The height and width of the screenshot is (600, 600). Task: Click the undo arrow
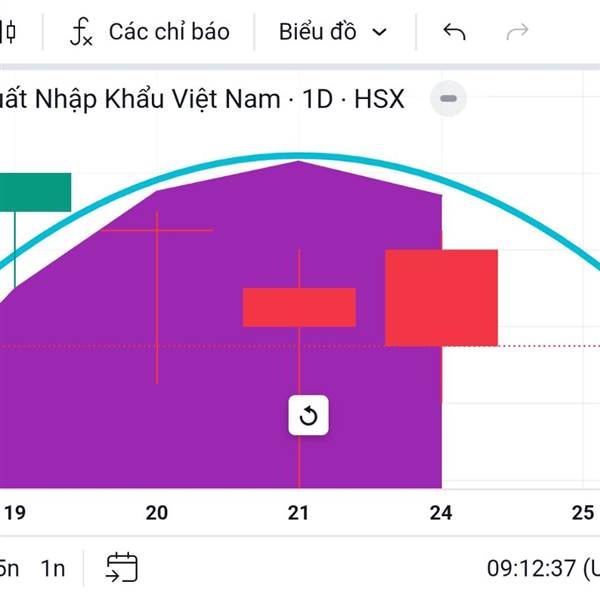[454, 32]
